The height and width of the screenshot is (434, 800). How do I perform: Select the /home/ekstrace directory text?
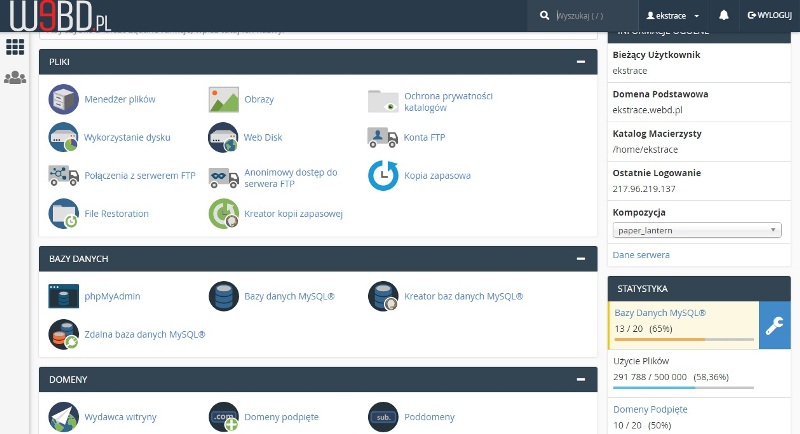click(645, 149)
